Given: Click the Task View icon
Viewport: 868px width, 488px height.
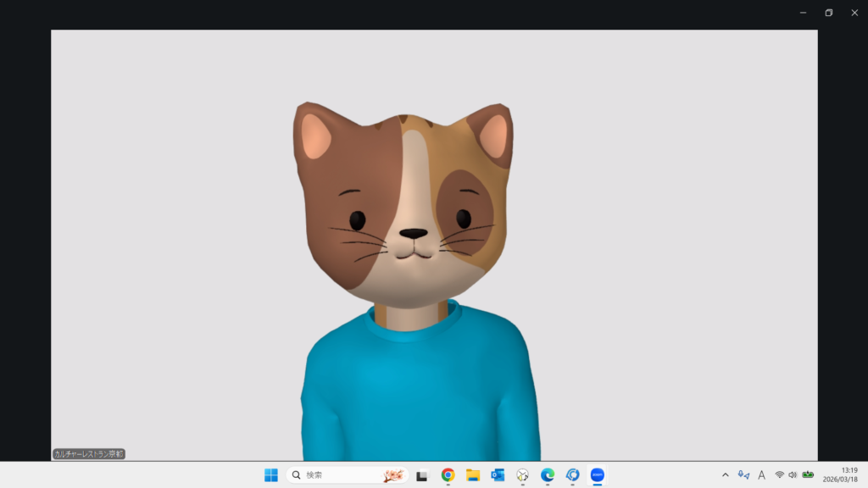Looking at the screenshot, I should coord(422,475).
